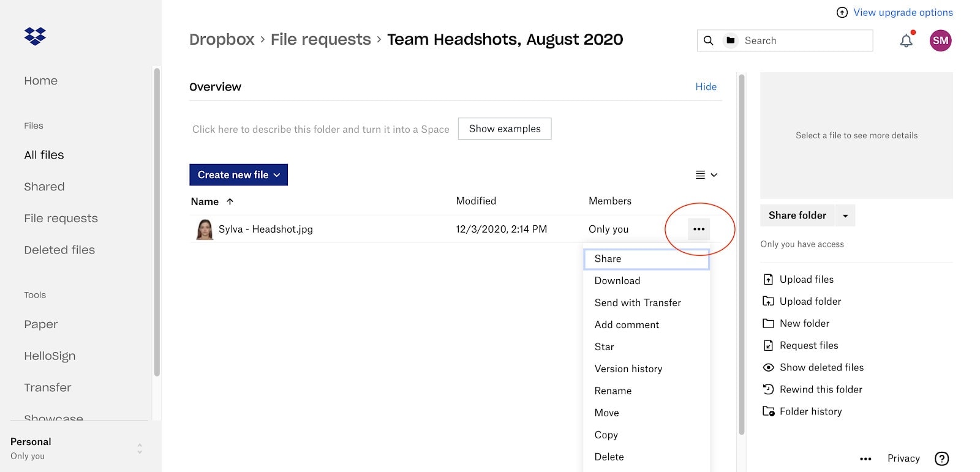Viewport: 980px width, 472px height.
Task: Click the modified date 12/3/2020, 2:14 PM
Action: click(502, 229)
